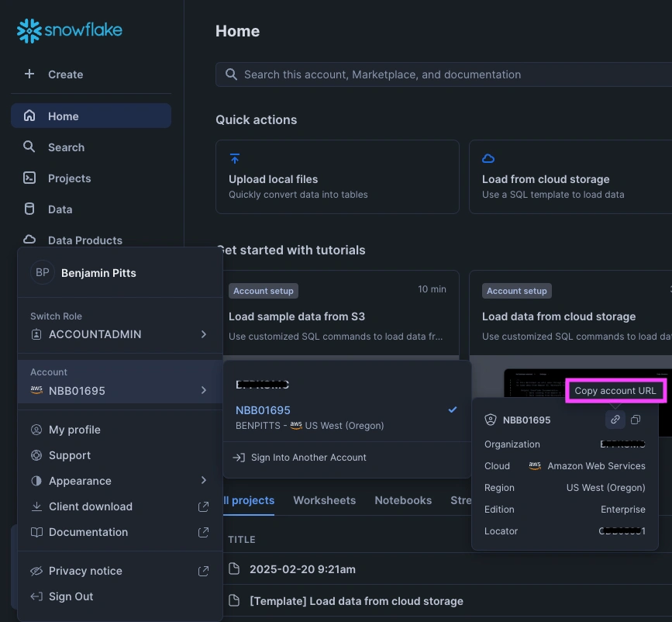Click the Sign Out arrow icon
Viewport: 672px width, 622px height.
coord(36,596)
